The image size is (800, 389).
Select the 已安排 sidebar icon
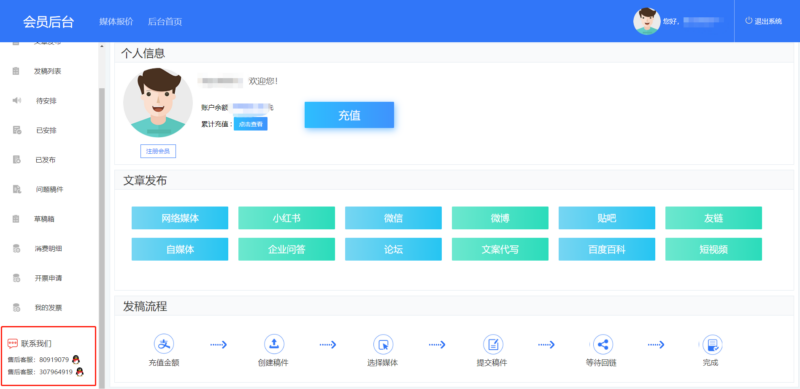[x=16, y=130]
